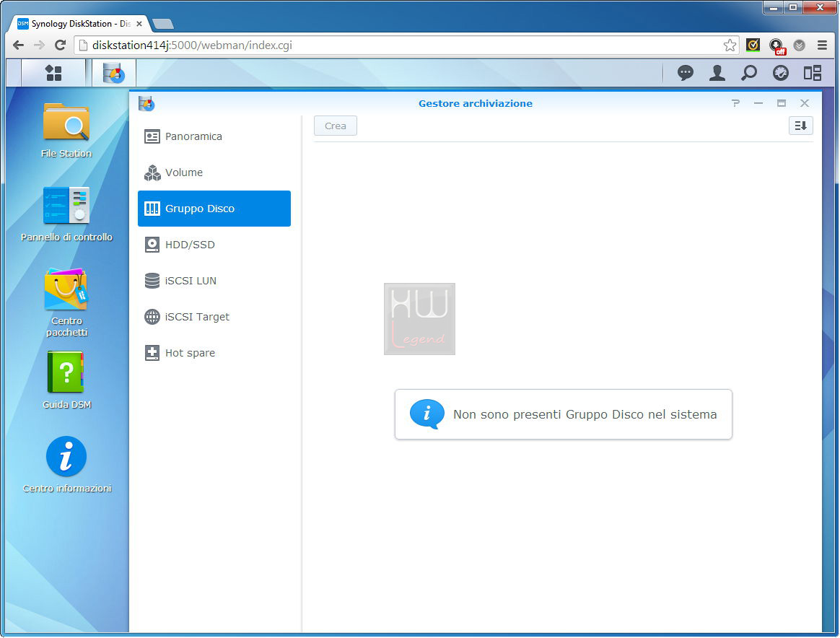Select Volume in the sidebar
840x638 pixels.
(x=214, y=172)
